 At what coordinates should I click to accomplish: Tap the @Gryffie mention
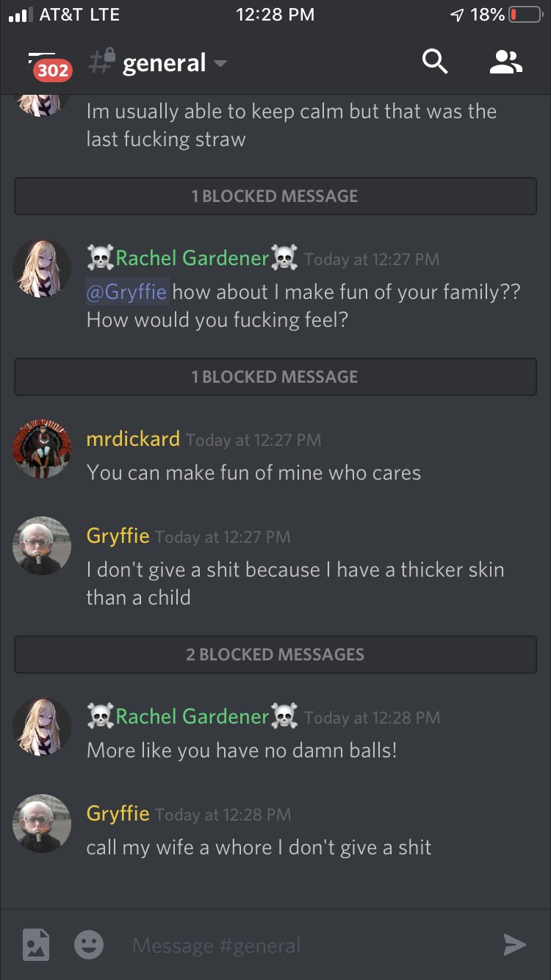(x=127, y=292)
